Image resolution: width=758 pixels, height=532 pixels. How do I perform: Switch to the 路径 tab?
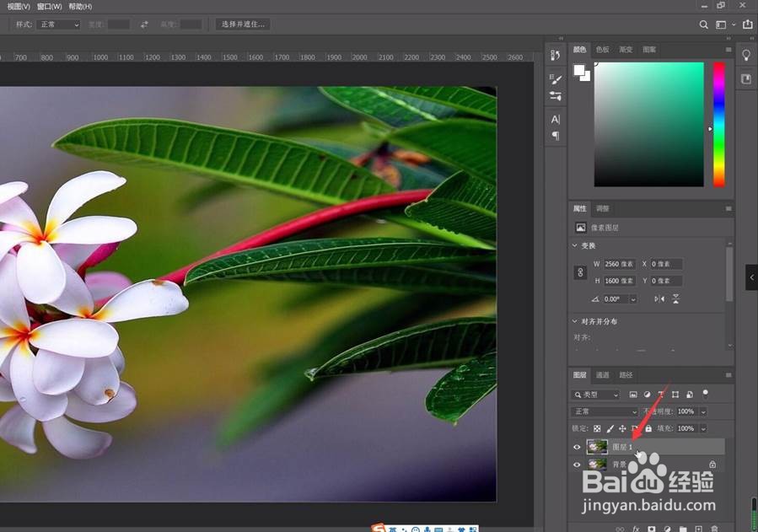pos(626,375)
